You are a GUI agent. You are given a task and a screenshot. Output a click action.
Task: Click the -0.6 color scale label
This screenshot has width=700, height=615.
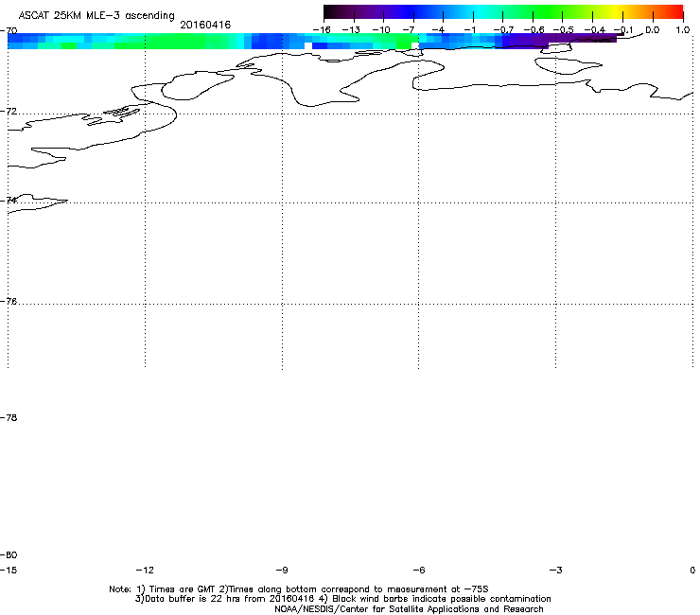(x=534, y=30)
